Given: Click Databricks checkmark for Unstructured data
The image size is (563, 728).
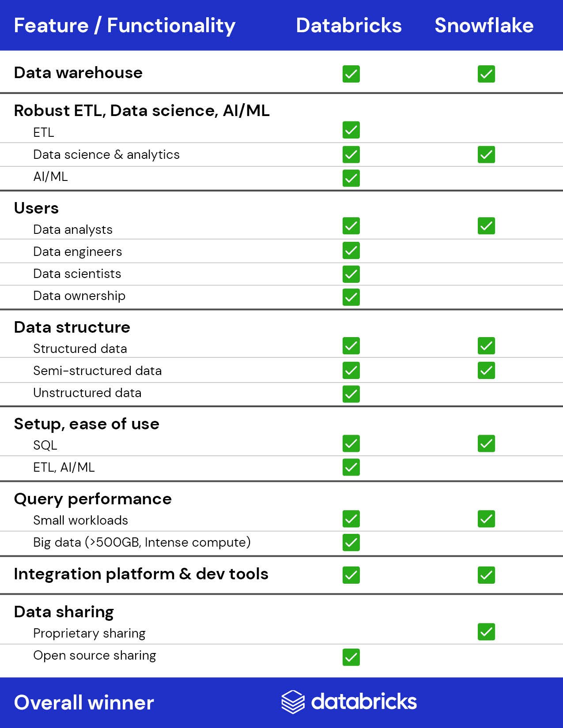Looking at the screenshot, I should click(x=351, y=394).
